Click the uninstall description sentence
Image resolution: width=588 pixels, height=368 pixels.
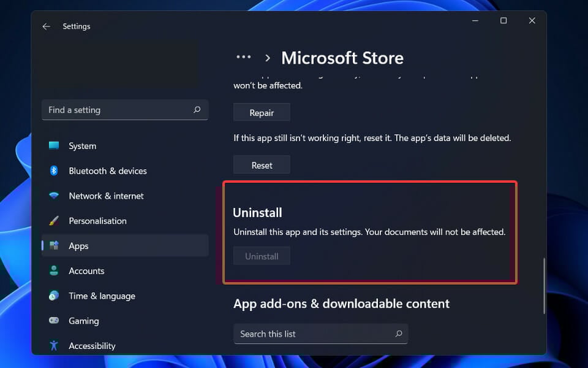coord(369,232)
